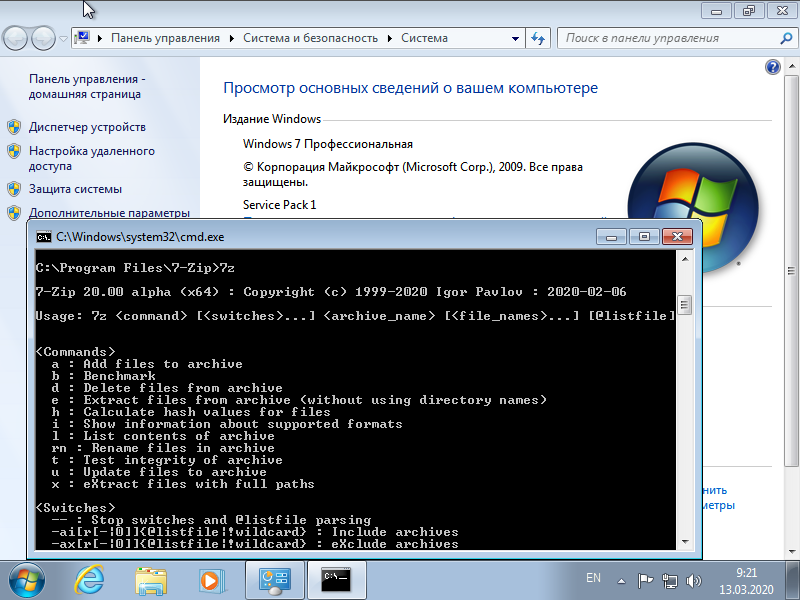The image size is (800, 600).
Task: Restore down the Control Panel window
Action: coord(749,11)
